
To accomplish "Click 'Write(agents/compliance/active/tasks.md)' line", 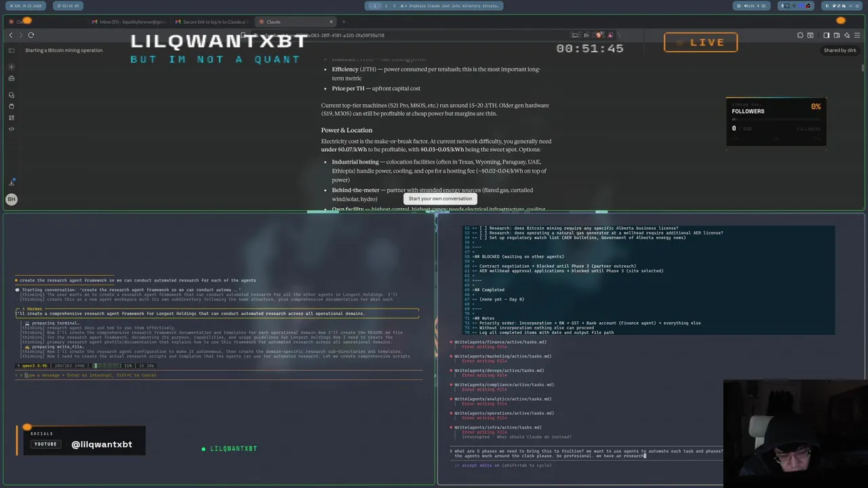I will coord(504,385).
